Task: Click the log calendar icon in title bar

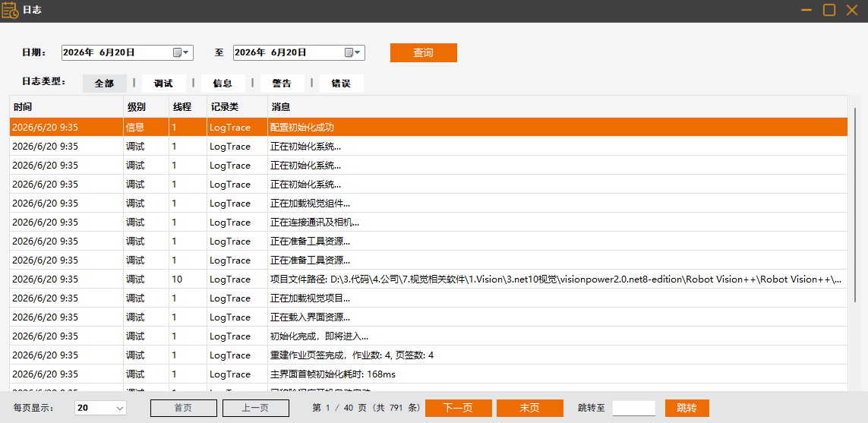Action: pos(10,10)
